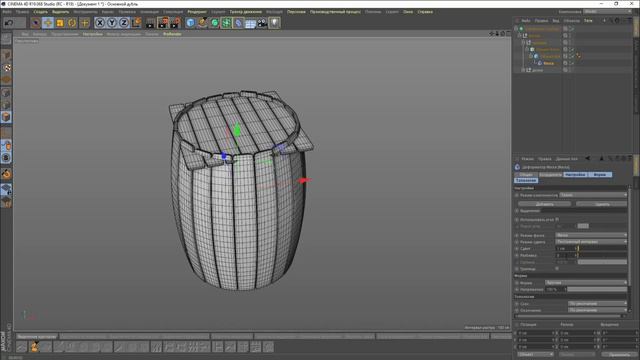
Task: Switch to Model mode in left sidebar
Action: click(x=6, y=55)
